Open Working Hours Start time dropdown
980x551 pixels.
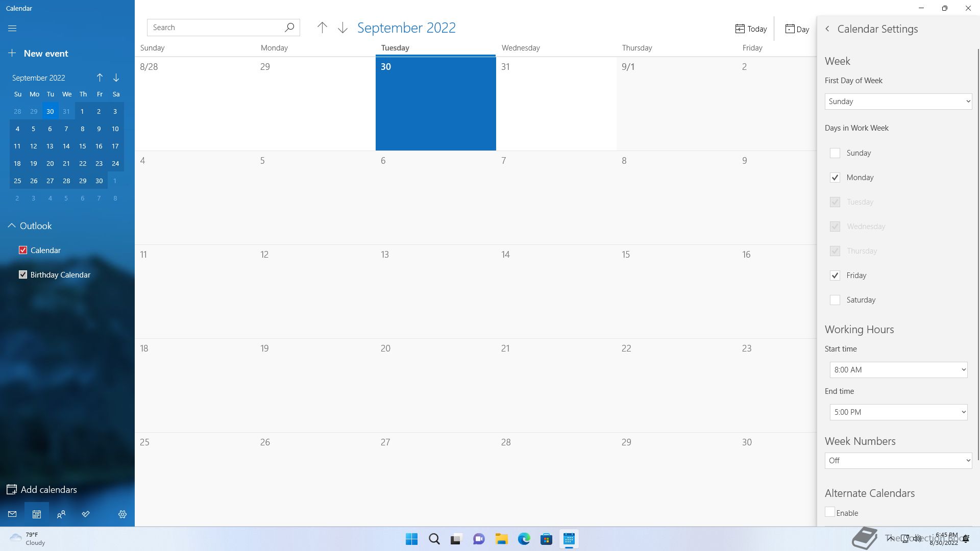tap(898, 370)
